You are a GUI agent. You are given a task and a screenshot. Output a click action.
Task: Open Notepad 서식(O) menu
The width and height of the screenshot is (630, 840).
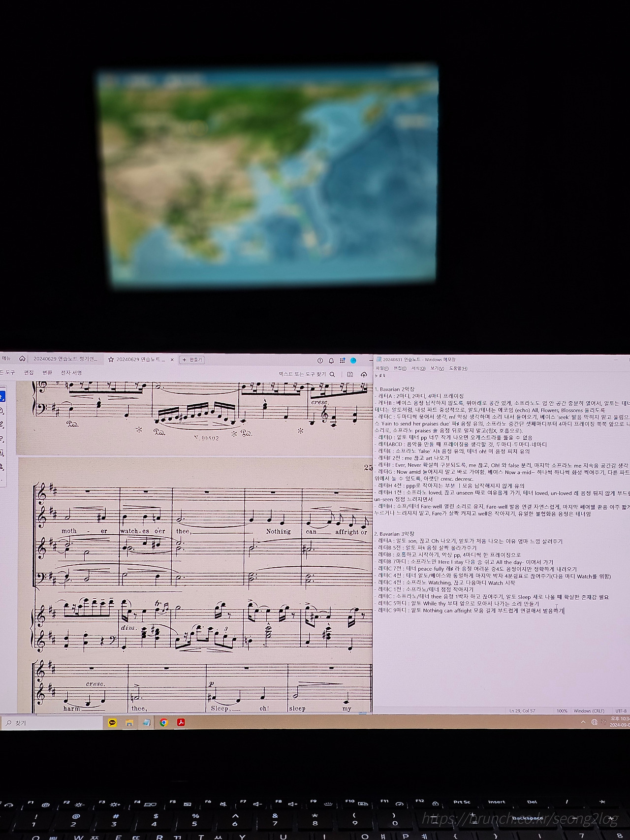tap(418, 368)
